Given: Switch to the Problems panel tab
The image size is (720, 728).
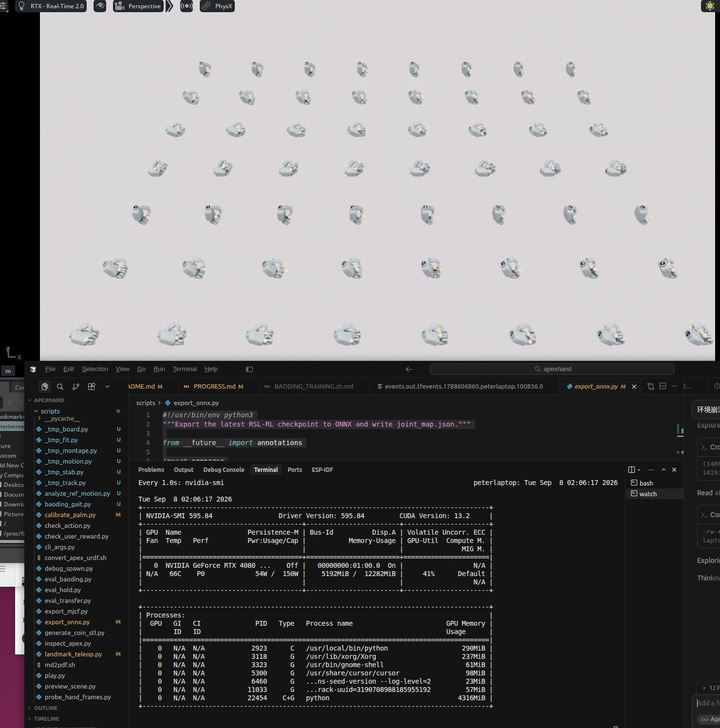Looking at the screenshot, I should point(151,470).
